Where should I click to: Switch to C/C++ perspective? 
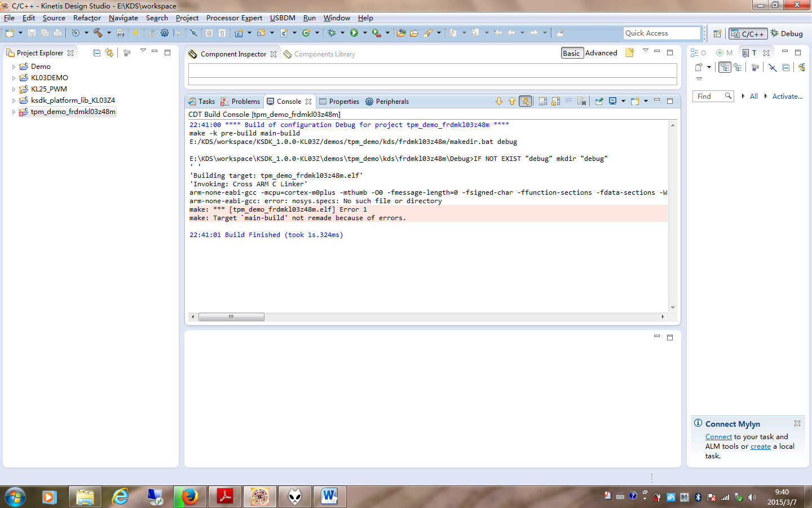coord(748,34)
